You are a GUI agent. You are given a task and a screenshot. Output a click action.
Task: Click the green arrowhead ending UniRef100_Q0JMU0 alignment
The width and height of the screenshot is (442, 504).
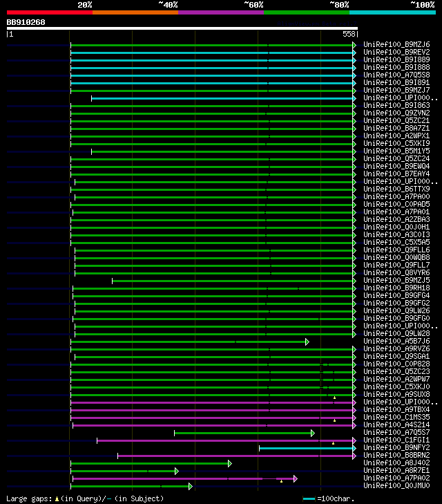191,486
